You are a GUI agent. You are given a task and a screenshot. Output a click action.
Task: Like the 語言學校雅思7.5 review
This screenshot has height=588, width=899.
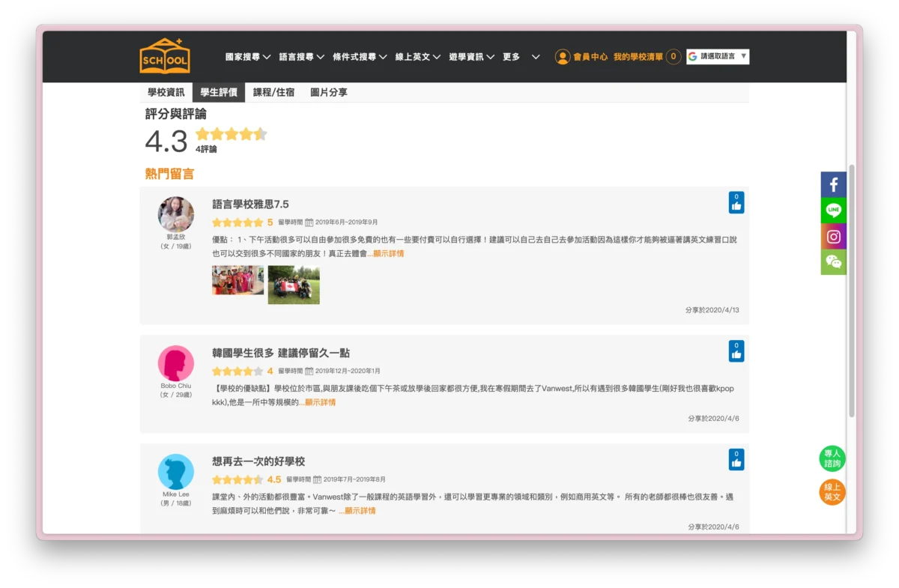pos(736,203)
